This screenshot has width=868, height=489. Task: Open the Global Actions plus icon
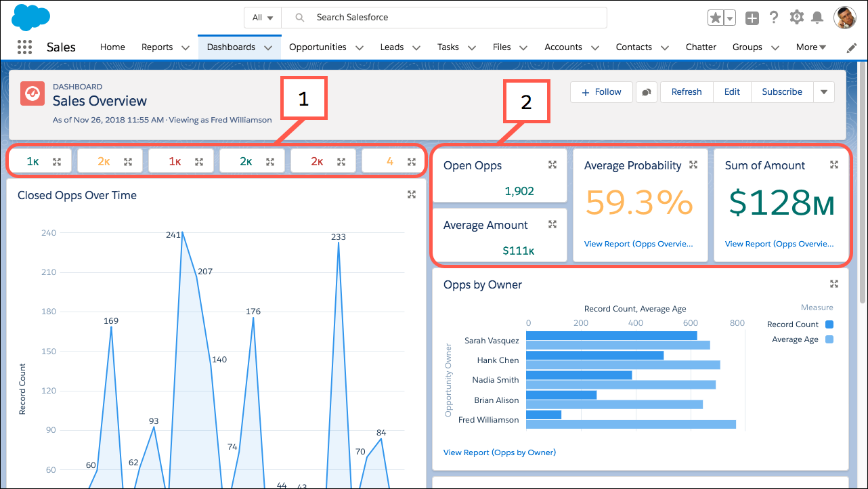752,18
